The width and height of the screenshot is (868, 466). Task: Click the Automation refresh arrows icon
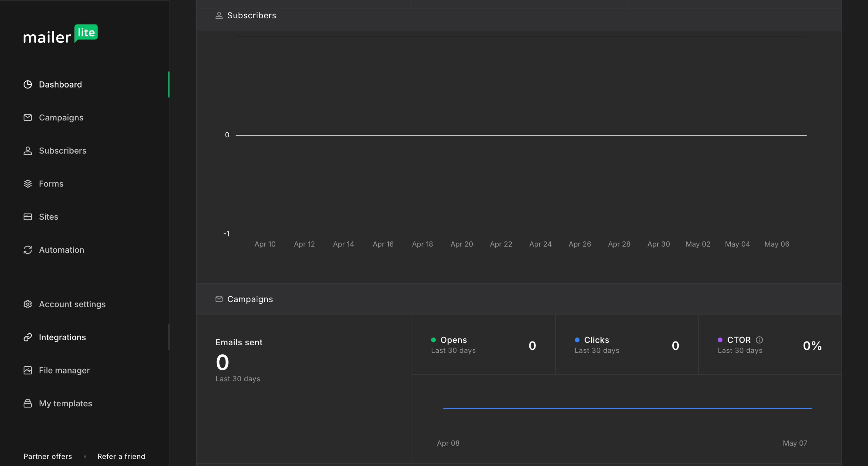[28, 250]
